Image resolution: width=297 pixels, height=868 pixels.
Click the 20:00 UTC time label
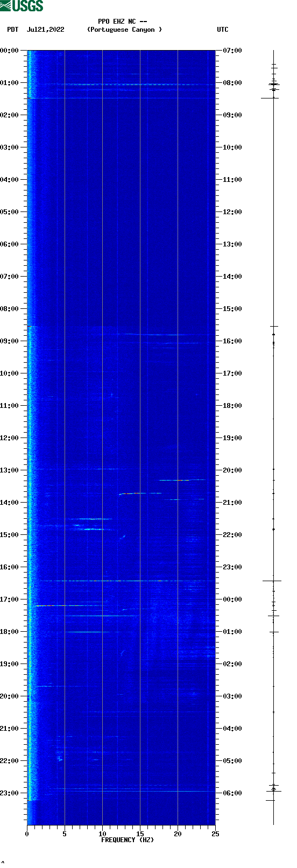pos(232,470)
